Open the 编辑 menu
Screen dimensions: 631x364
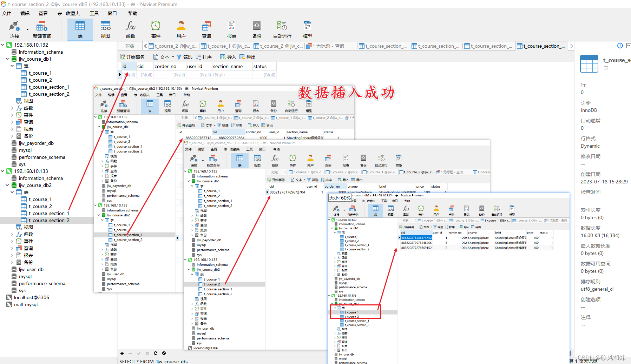[25, 13]
